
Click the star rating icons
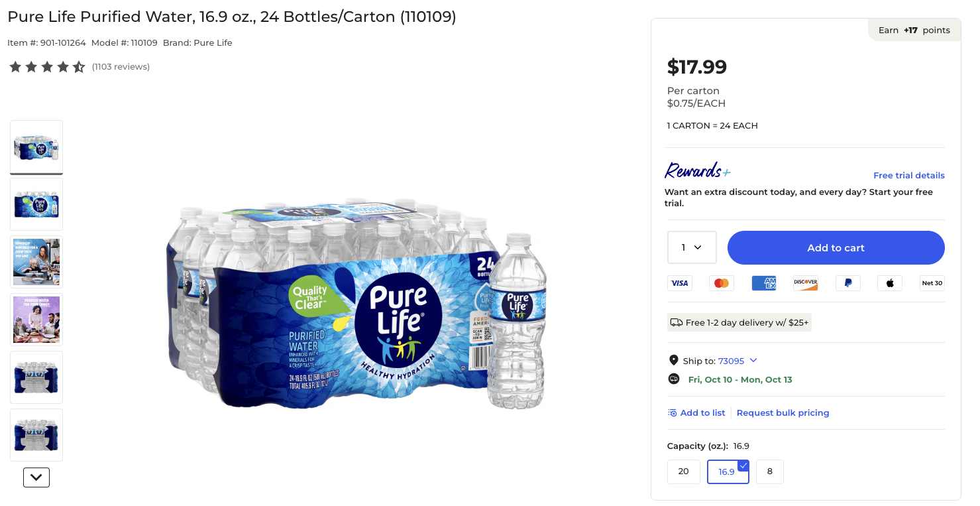click(x=47, y=66)
